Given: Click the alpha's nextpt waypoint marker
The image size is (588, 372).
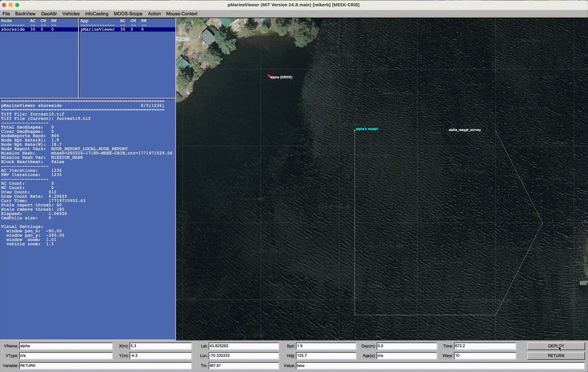Looking at the screenshot, I should point(355,131).
